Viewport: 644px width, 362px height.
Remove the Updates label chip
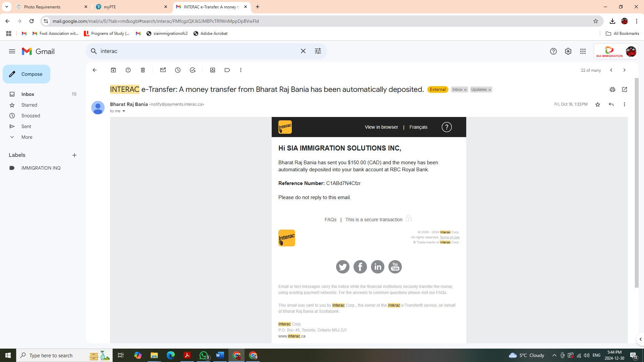490,90
